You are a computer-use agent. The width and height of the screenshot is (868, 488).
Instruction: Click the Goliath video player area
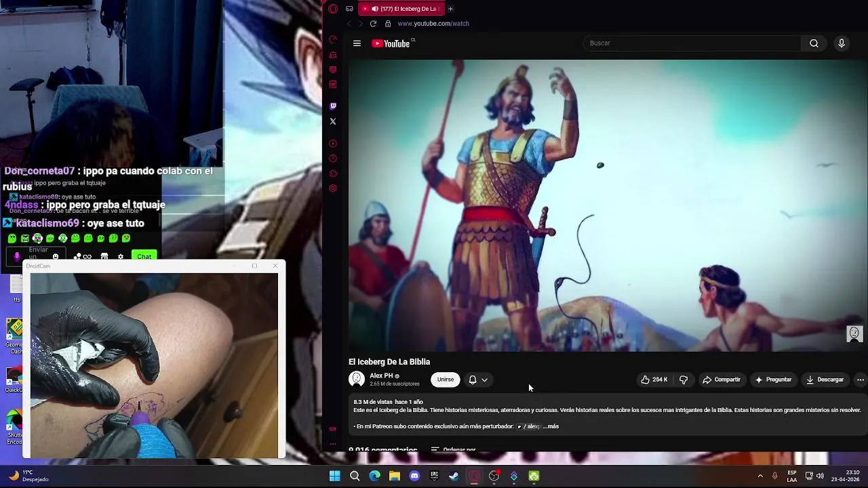(x=608, y=205)
